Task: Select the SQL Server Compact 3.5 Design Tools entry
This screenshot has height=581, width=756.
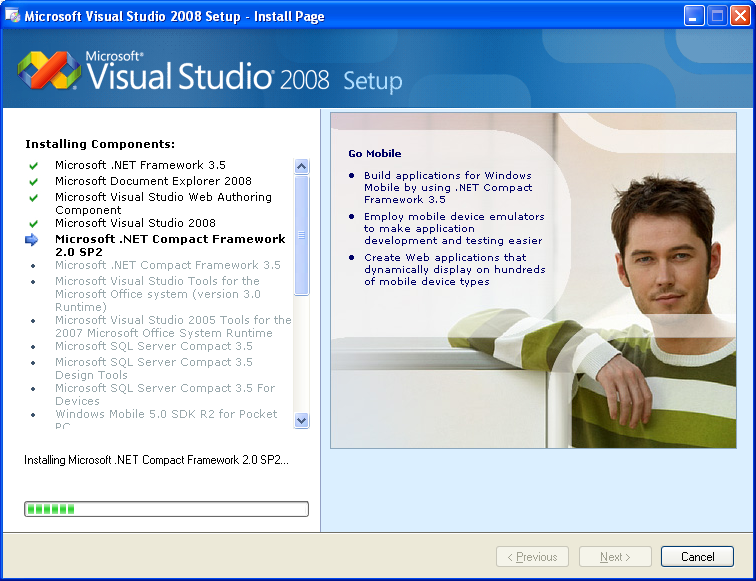Action: pos(154,368)
